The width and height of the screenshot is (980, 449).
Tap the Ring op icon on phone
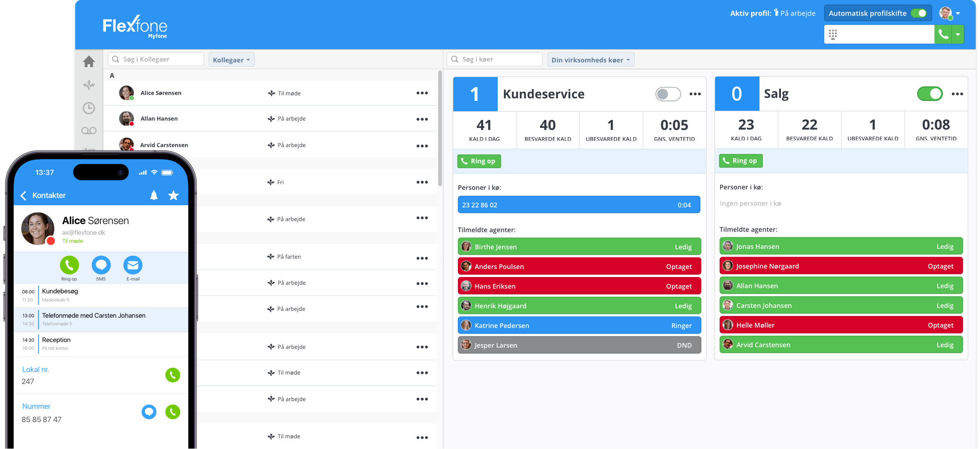(x=69, y=265)
